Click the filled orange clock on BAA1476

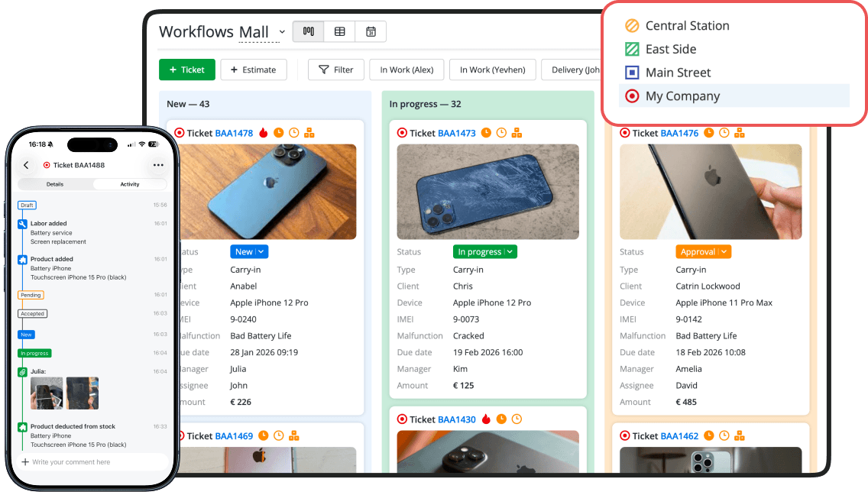(708, 132)
